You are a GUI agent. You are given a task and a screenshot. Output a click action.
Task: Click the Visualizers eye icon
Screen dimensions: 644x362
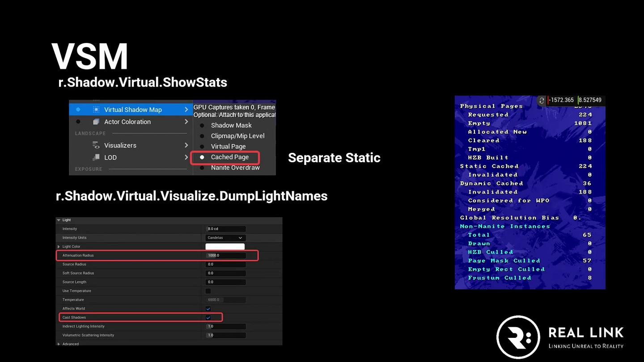pos(96,145)
